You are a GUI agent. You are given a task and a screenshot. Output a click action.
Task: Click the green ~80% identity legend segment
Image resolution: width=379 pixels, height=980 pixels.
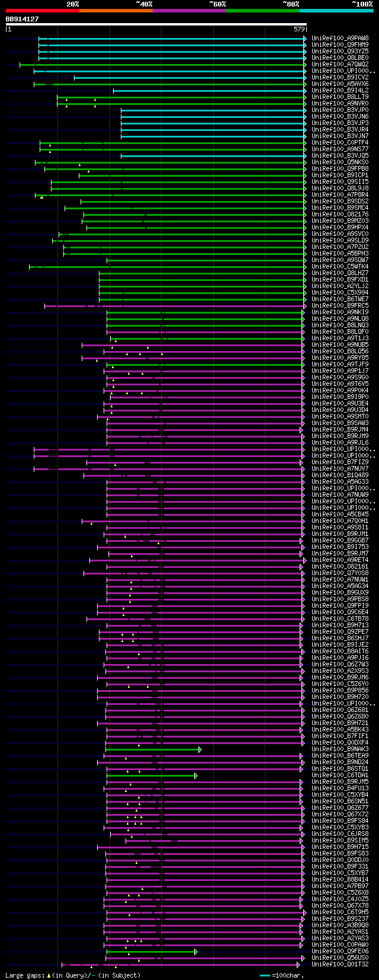click(x=262, y=11)
